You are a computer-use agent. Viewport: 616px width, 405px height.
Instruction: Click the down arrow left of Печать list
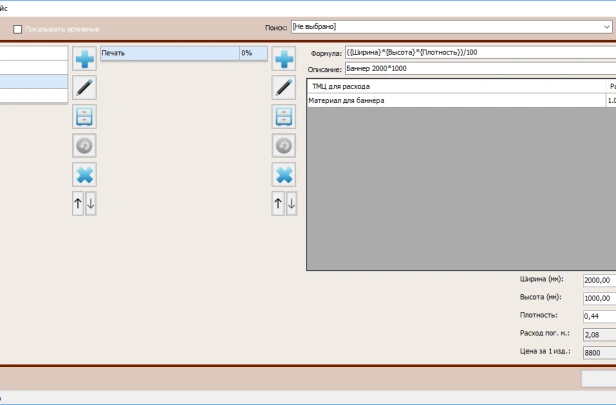coord(91,204)
